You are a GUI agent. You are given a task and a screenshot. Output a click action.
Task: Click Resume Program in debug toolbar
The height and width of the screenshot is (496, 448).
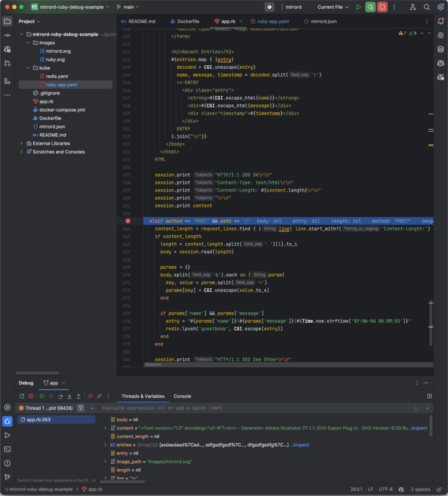pyautogui.click(x=42, y=396)
